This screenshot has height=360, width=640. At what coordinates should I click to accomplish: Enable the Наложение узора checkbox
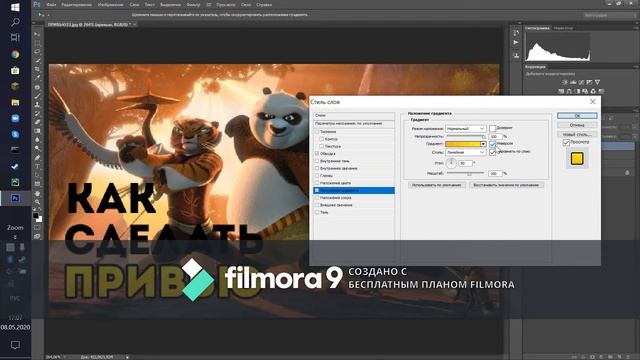[317, 198]
